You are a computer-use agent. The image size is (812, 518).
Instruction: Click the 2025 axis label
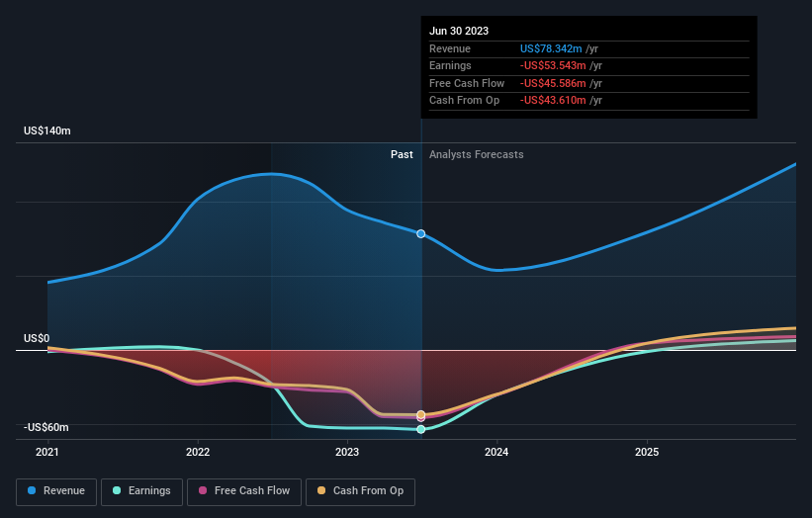647,453
